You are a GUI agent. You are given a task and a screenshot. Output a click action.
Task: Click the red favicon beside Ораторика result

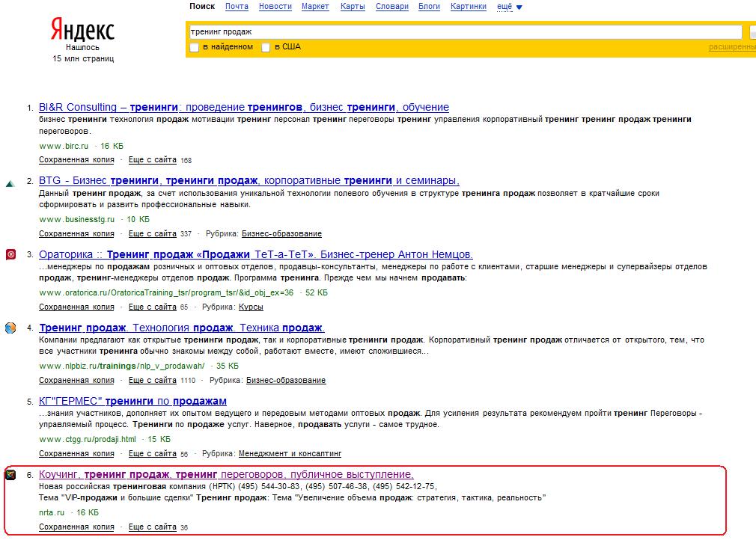[10, 254]
